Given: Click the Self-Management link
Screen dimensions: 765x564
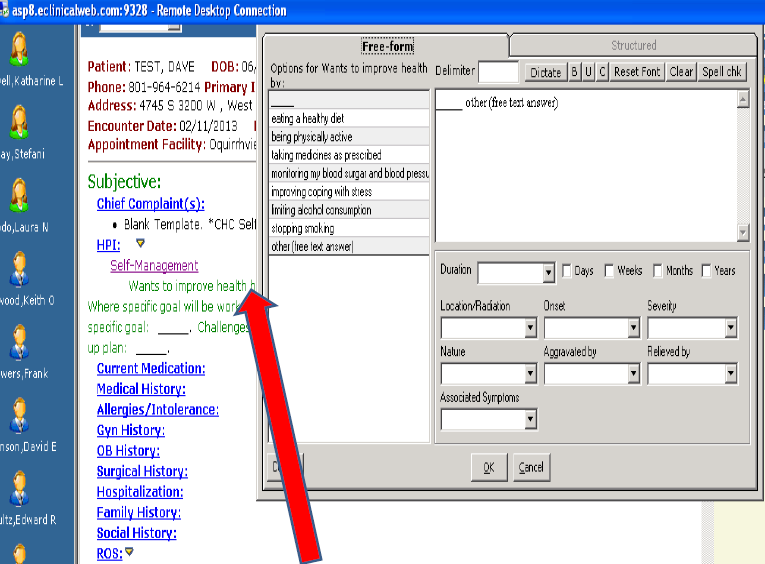Looking at the screenshot, I should pos(154,265).
